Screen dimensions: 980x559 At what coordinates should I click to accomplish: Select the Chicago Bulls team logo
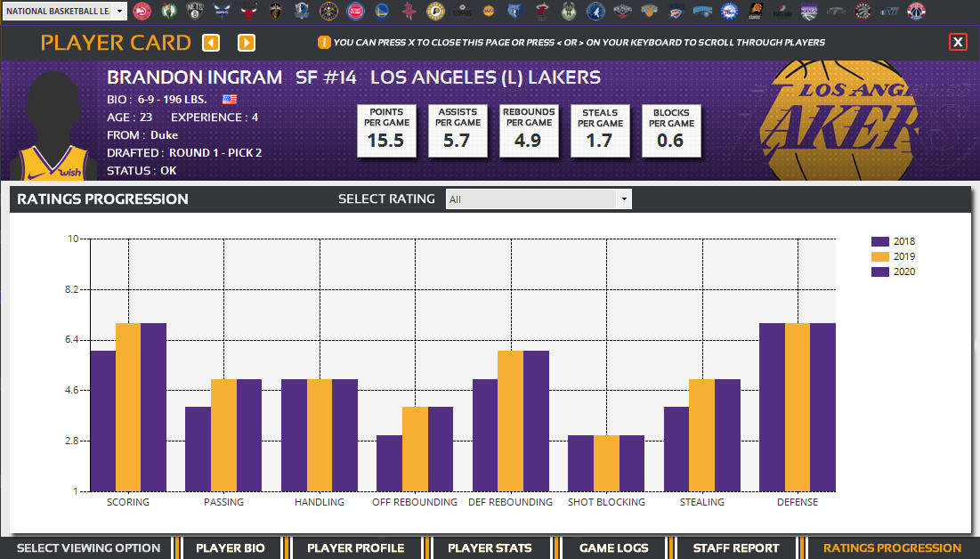point(248,11)
